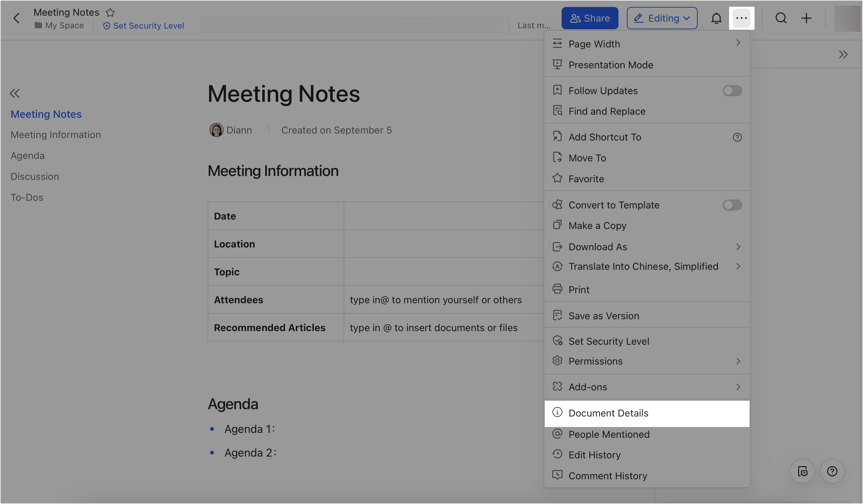
Task: Enable Follow Updates
Action: click(x=732, y=91)
